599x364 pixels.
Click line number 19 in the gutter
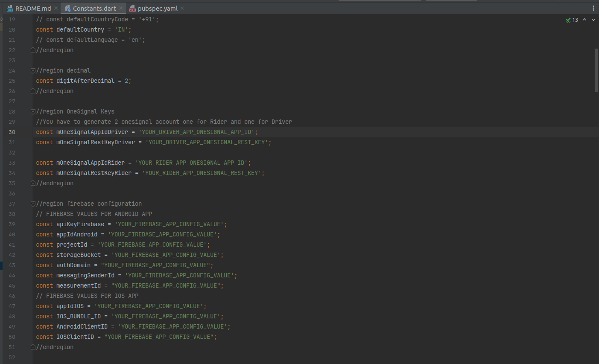[12, 20]
